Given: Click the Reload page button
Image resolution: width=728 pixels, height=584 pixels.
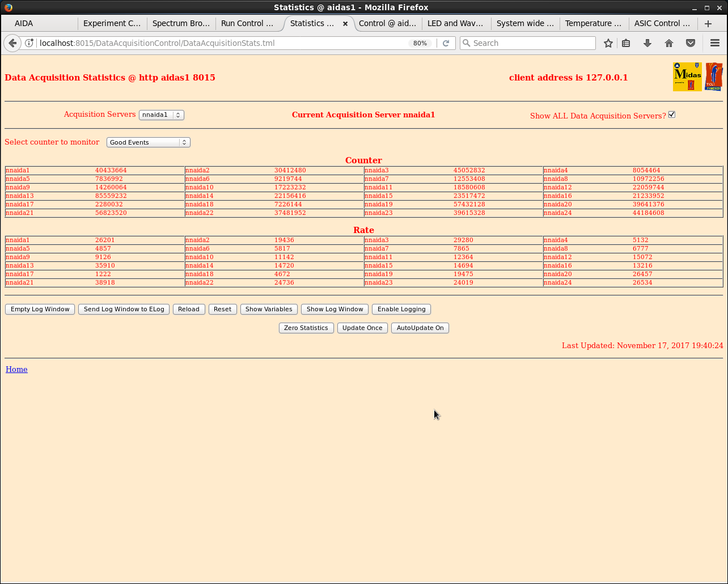Looking at the screenshot, I should [x=189, y=309].
